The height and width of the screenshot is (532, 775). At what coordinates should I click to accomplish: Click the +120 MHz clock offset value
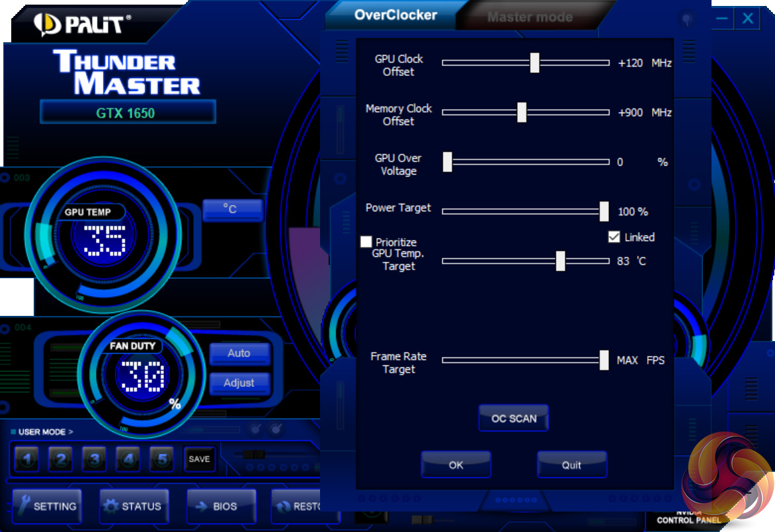(x=645, y=63)
